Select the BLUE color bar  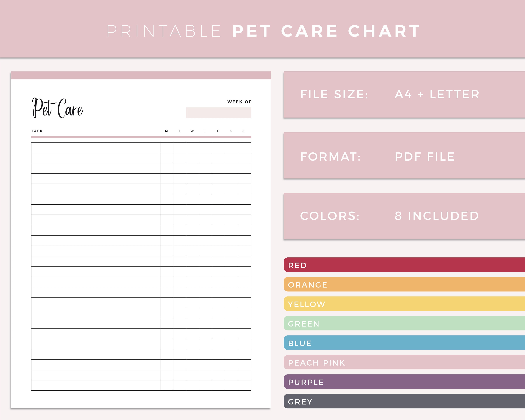tap(404, 343)
